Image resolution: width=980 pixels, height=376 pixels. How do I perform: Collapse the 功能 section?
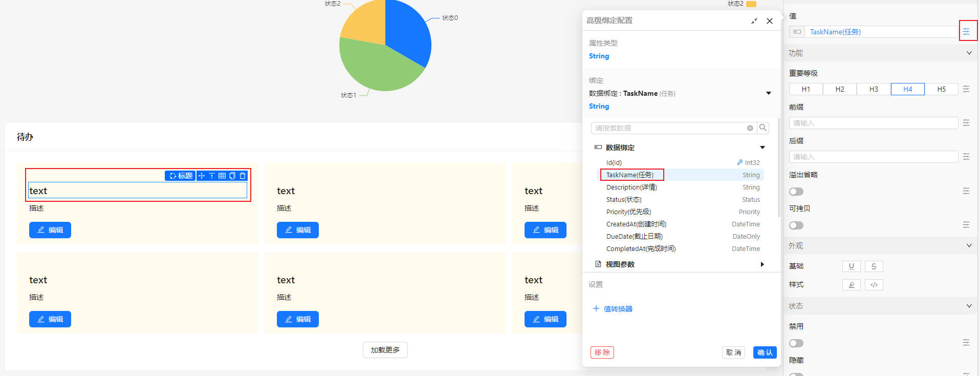point(969,53)
